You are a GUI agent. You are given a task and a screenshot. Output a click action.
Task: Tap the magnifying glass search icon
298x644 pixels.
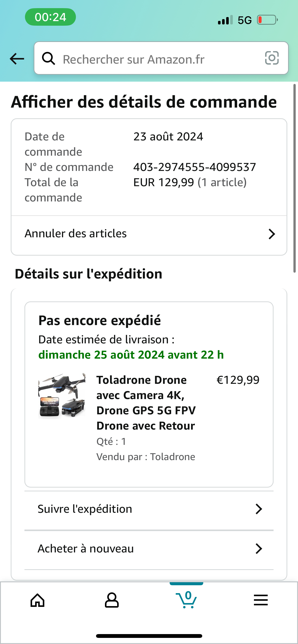[x=48, y=58]
